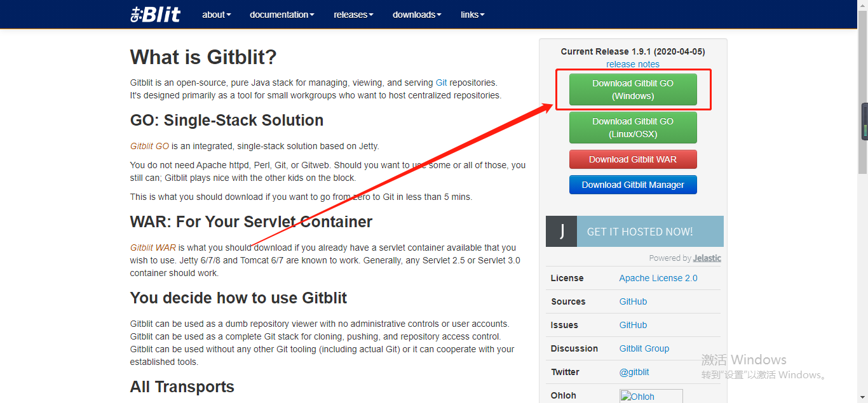Click the Download Gitblit Manager button
Screen dimensions: 868x403
pyautogui.click(x=633, y=185)
